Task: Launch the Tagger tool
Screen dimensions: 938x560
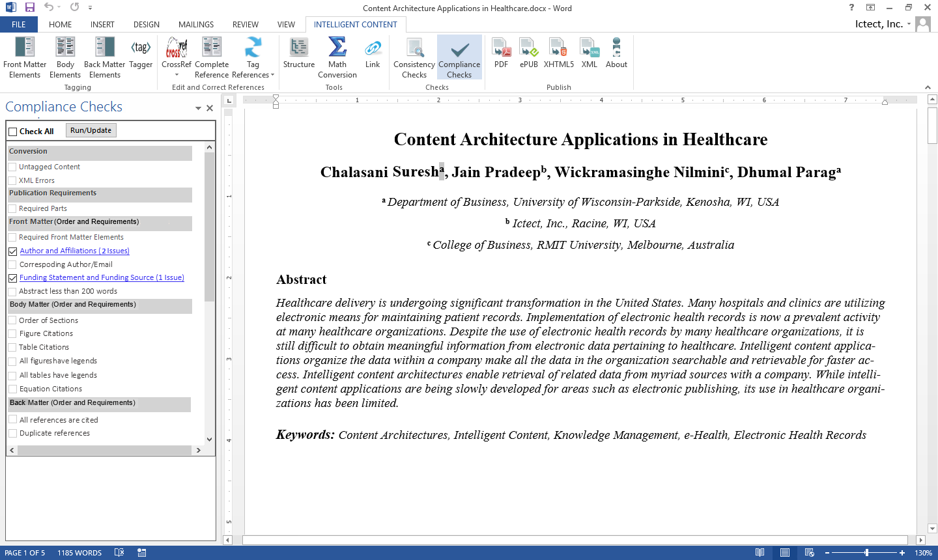Action: 141,53
